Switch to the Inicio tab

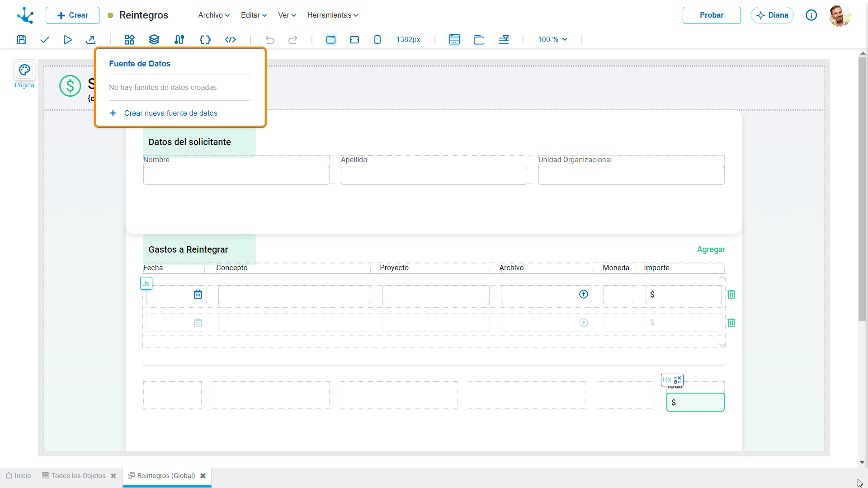point(19,476)
